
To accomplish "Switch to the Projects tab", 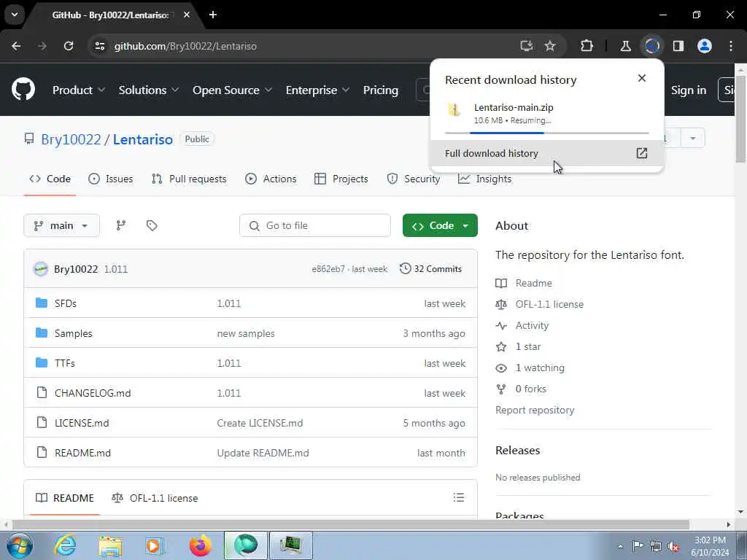I will pos(341,179).
